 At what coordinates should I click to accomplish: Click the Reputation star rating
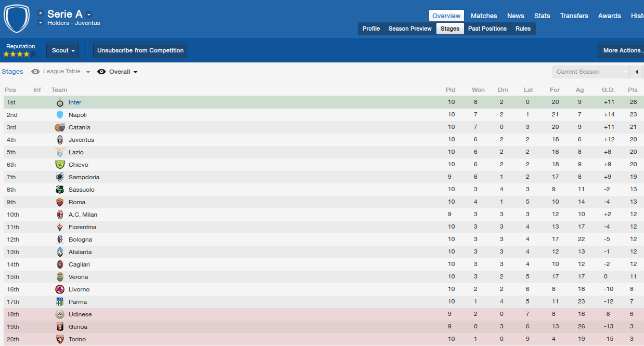pos(20,54)
